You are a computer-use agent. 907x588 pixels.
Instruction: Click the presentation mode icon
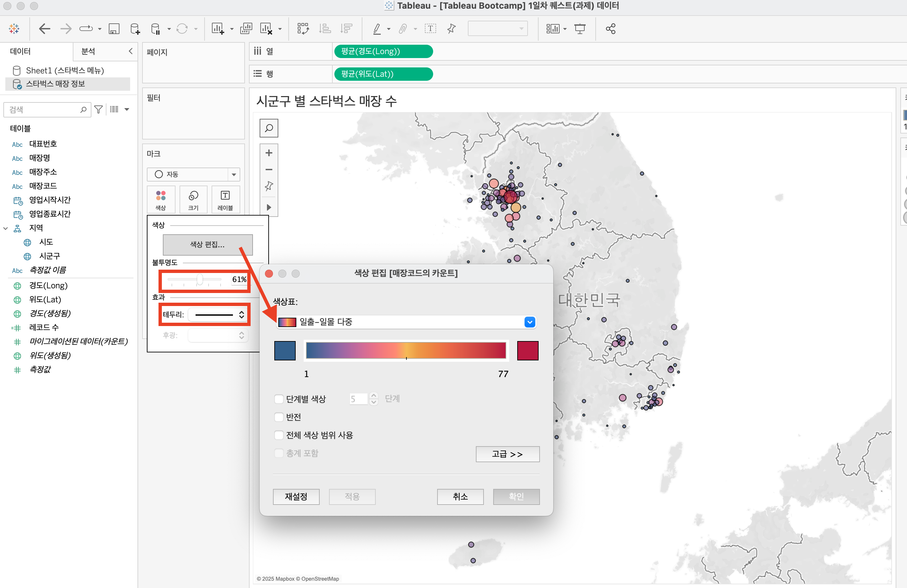tap(580, 29)
